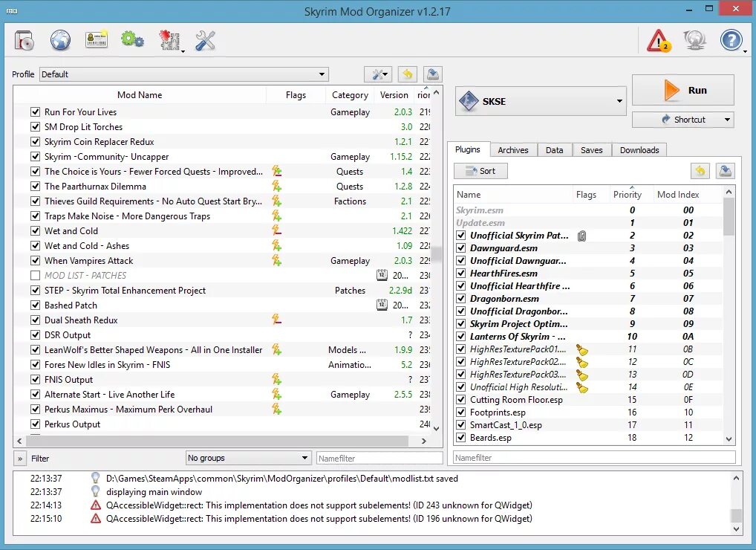This screenshot has width=756, height=550.
Task: Toggle Dawnguard.esm plugin checkbox
Action: (461, 248)
